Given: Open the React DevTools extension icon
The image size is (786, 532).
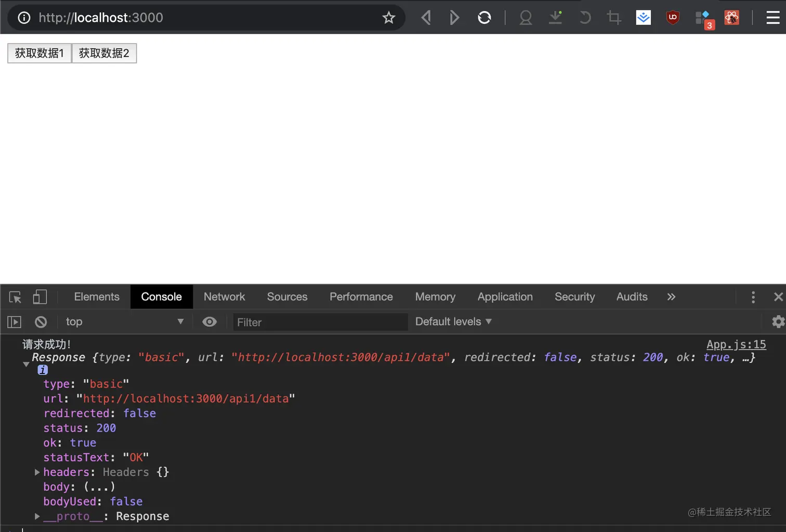Looking at the screenshot, I should coord(731,18).
